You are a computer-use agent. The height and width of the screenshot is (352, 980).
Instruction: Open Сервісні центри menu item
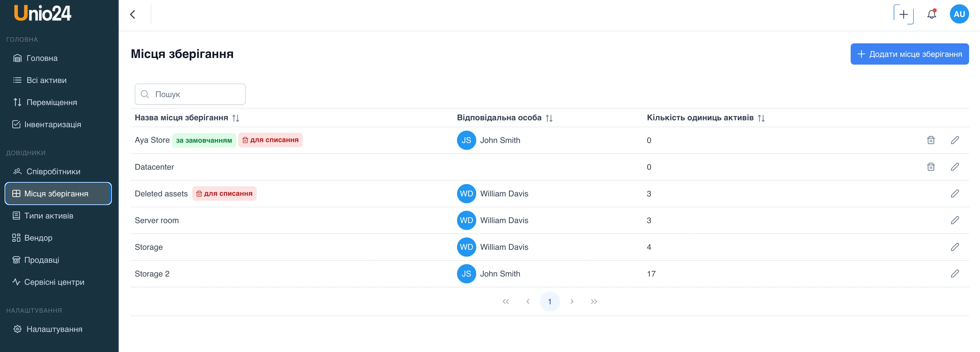(x=54, y=282)
